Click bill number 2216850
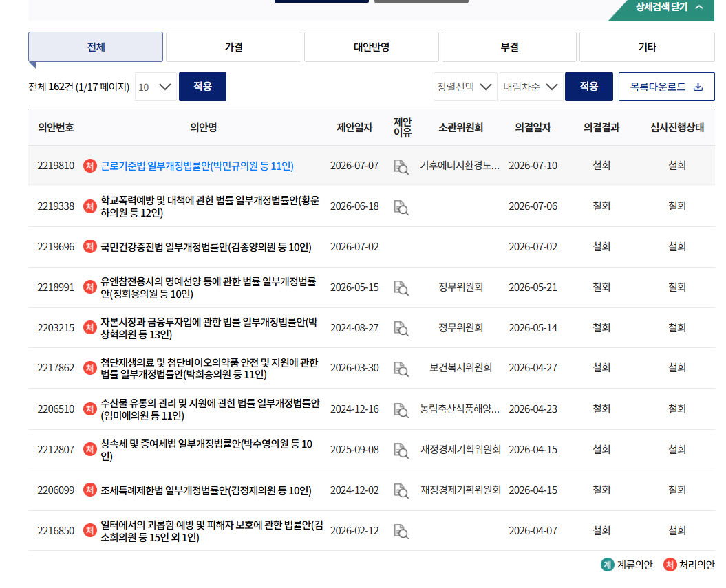This screenshot has height=588, width=726. pyautogui.click(x=56, y=531)
